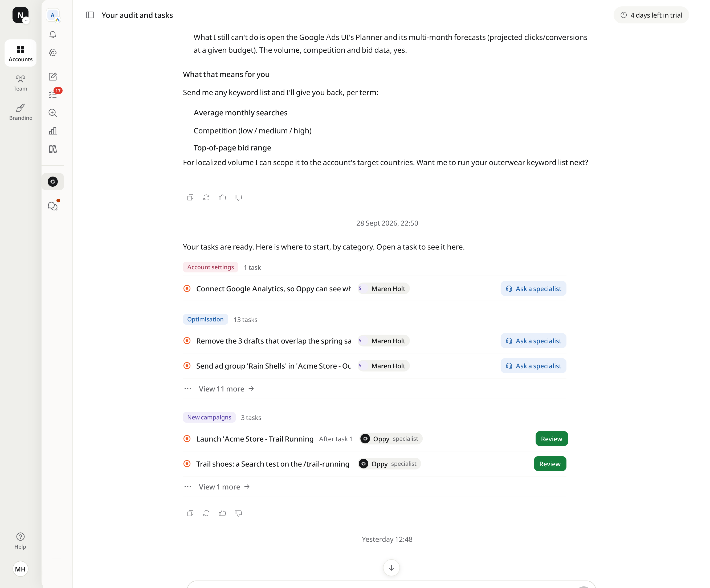This screenshot has height=588, width=710.
Task: Thumbs up the tasks-ready message
Action: [x=222, y=513]
